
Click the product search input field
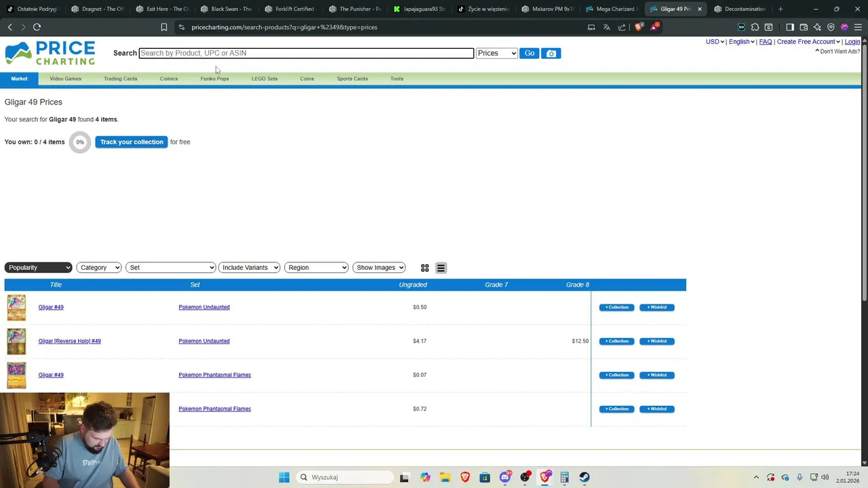click(306, 53)
